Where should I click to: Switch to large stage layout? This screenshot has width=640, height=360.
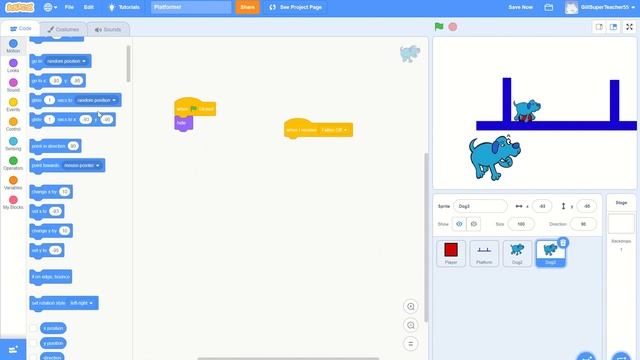coord(613,27)
